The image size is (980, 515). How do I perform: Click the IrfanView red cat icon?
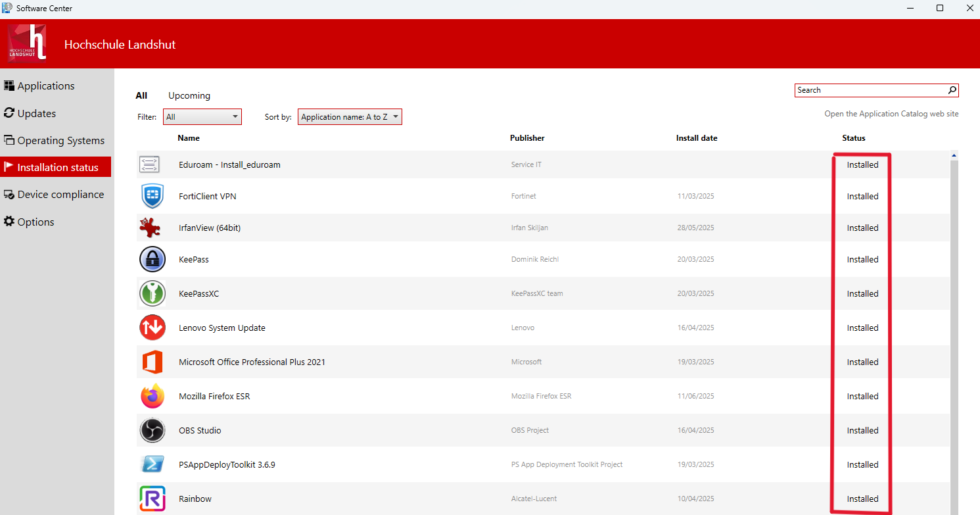pyautogui.click(x=151, y=228)
